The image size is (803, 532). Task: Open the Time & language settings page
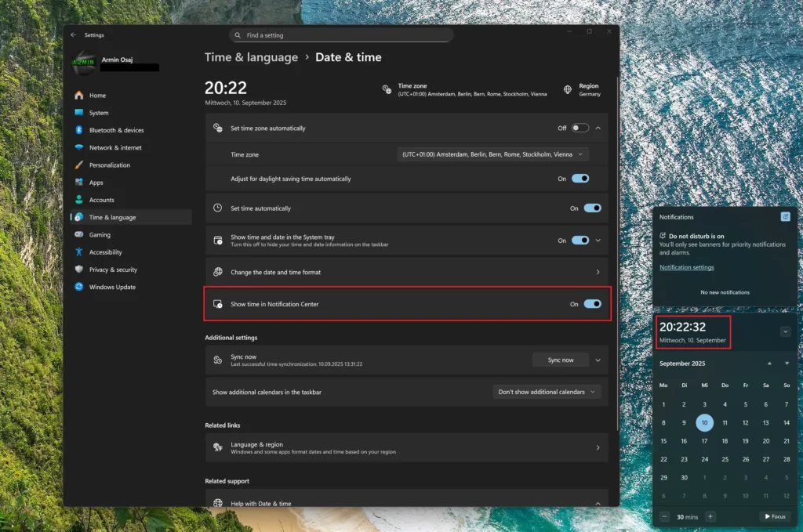131,217
